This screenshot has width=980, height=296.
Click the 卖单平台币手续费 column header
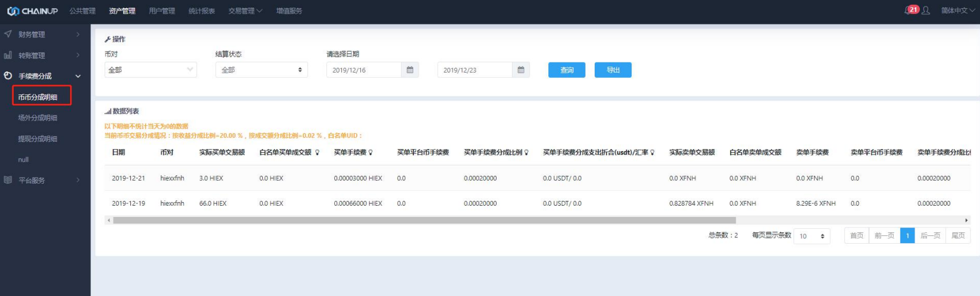pos(877,153)
